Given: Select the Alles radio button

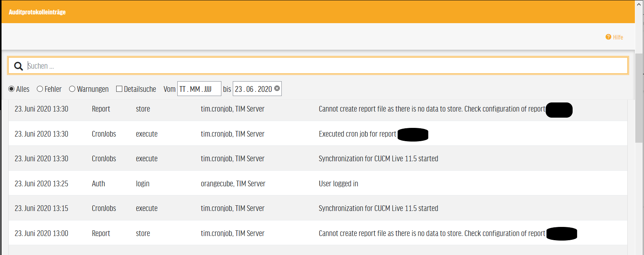Looking at the screenshot, I should pyautogui.click(x=11, y=89).
